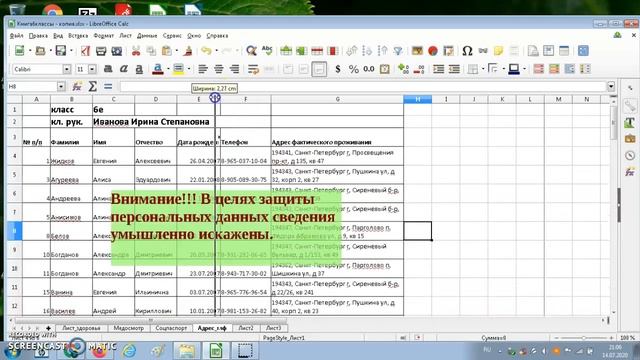Image resolution: width=640 pixels, height=360 pixels.
Task: Click the Cut scissors icon
Action: (136, 51)
